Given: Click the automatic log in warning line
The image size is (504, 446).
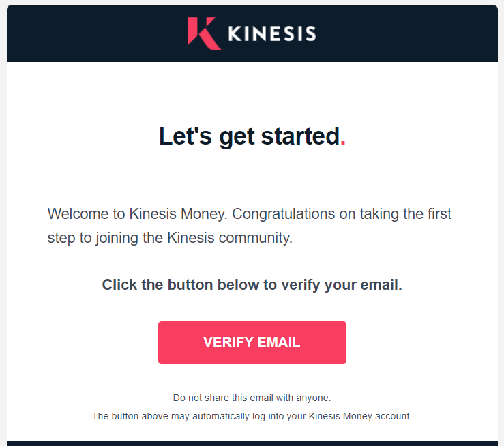Looking at the screenshot, I should [x=252, y=417].
